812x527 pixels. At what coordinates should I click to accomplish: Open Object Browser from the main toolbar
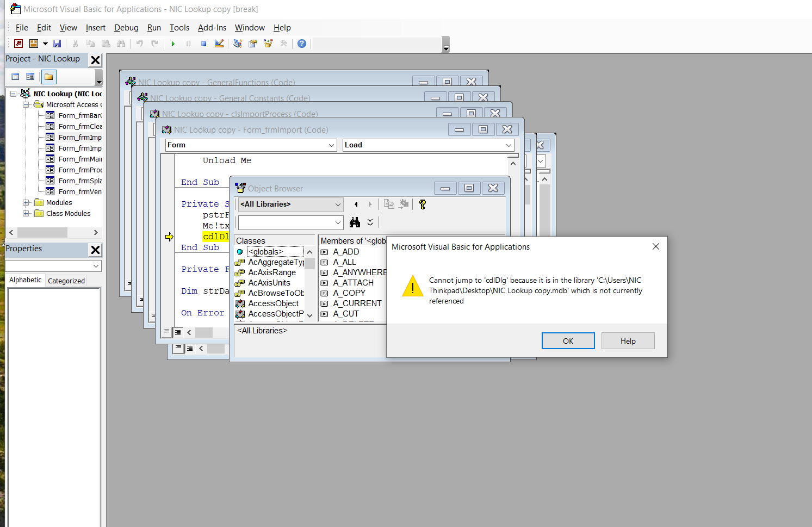point(268,44)
